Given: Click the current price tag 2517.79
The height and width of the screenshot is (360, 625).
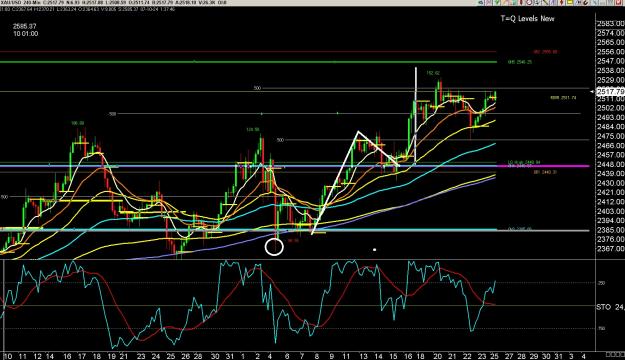Looking at the screenshot, I should [610, 92].
